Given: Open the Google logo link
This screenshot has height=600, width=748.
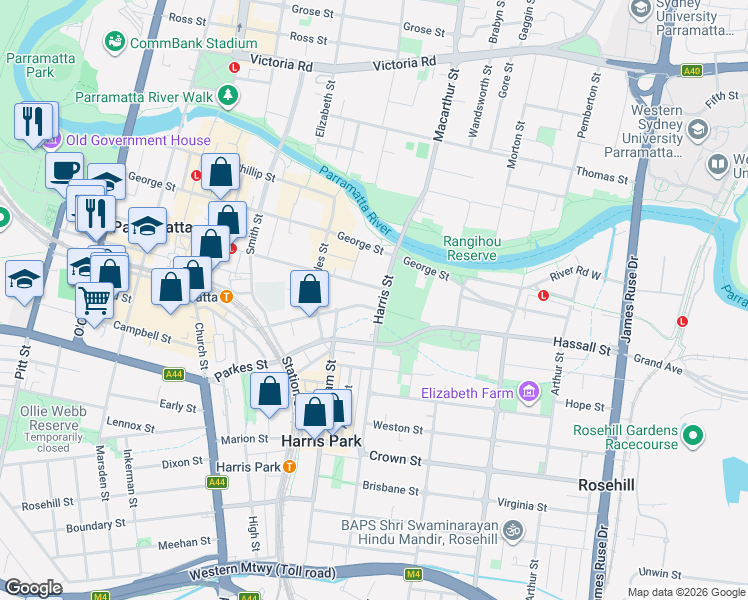Looking at the screenshot, I should pyautogui.click(x=33, y=588).
